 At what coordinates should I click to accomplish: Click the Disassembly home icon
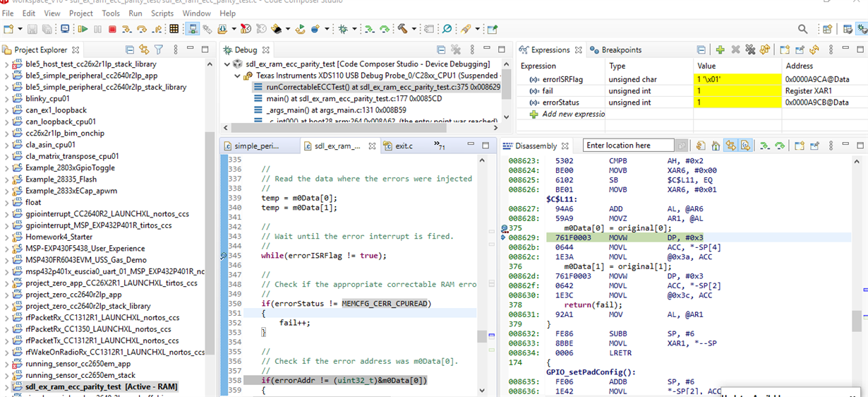tap(716, 146)
